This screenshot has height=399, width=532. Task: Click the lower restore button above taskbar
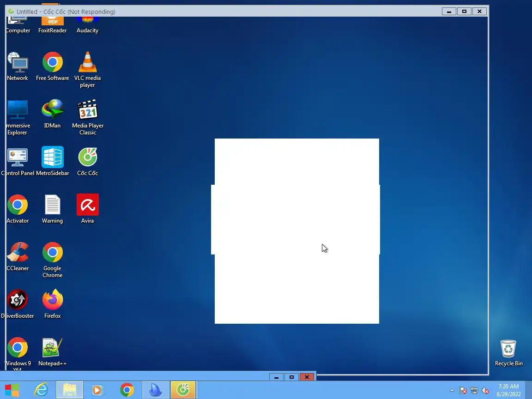click(291, 377)
